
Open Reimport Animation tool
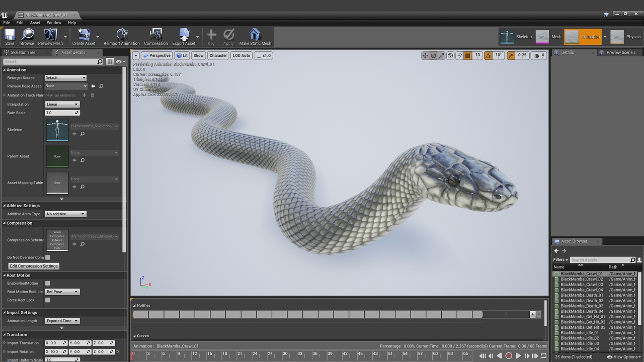121,37
